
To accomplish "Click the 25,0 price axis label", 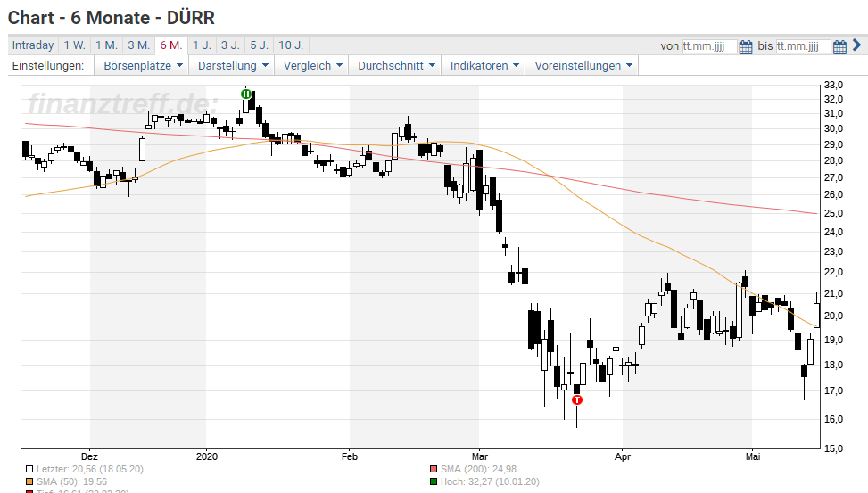I will [x=834, y=213].
